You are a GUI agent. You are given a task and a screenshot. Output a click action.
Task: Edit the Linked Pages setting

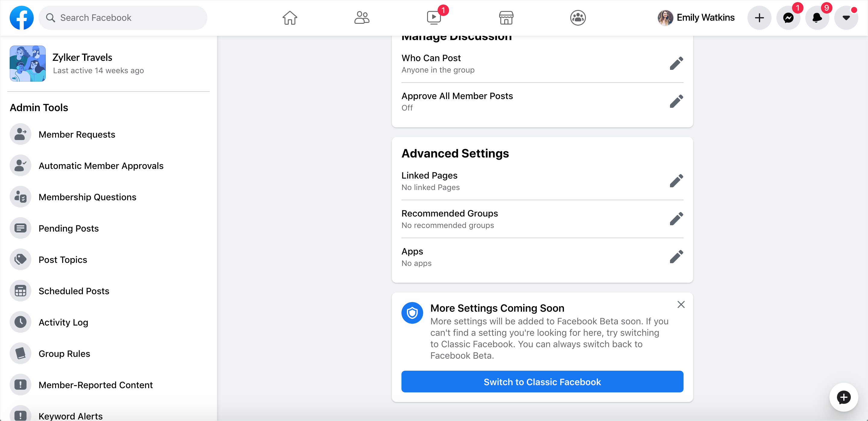point(676,181)
